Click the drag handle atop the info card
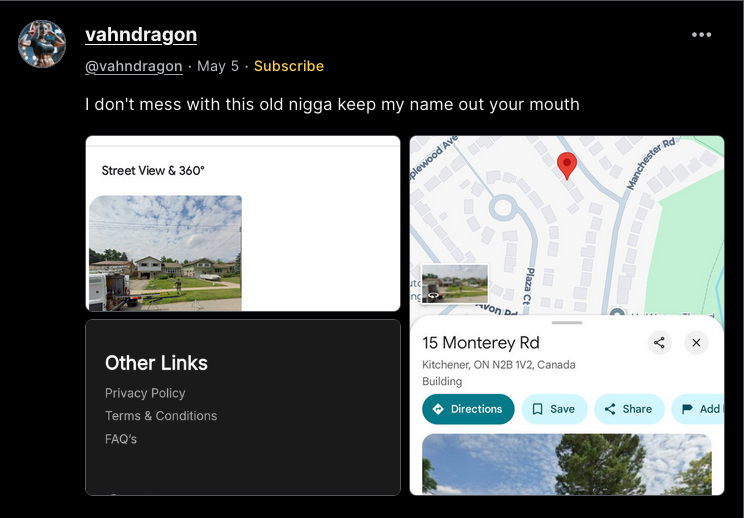This screenshot has height=518, width=744. 567,323
